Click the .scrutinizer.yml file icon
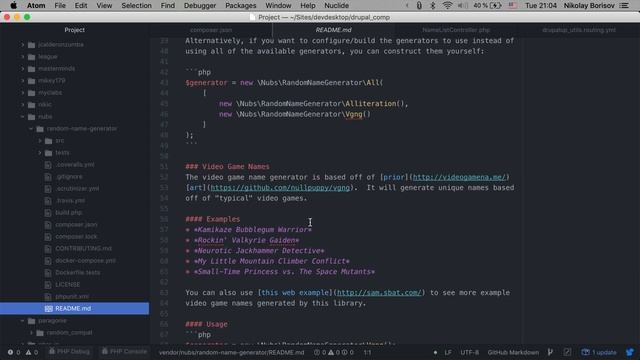 coord(48,189)
